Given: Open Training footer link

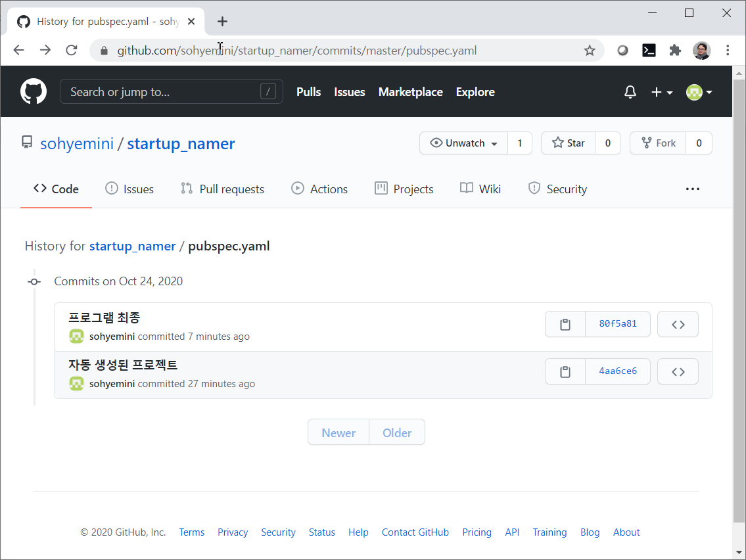Looking at the screenshot, I should coord(549,532).
